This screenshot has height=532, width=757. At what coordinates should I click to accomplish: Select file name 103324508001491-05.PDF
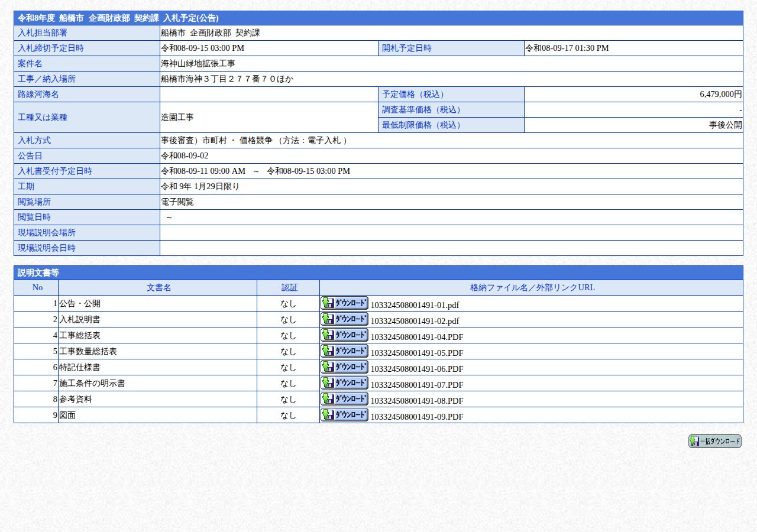[416, 353]
